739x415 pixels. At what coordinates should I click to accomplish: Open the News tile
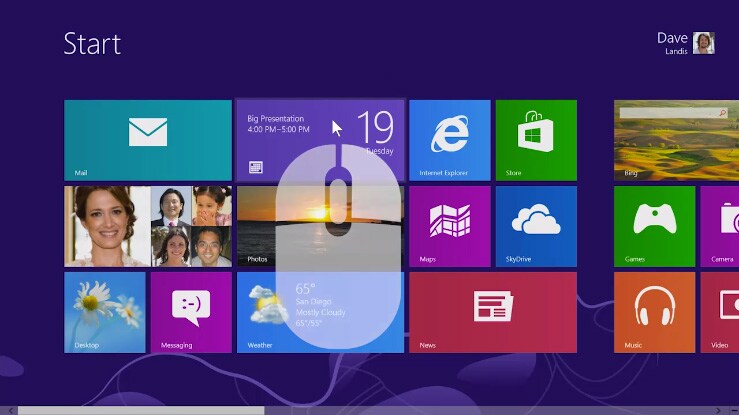[x=493, y=312]
